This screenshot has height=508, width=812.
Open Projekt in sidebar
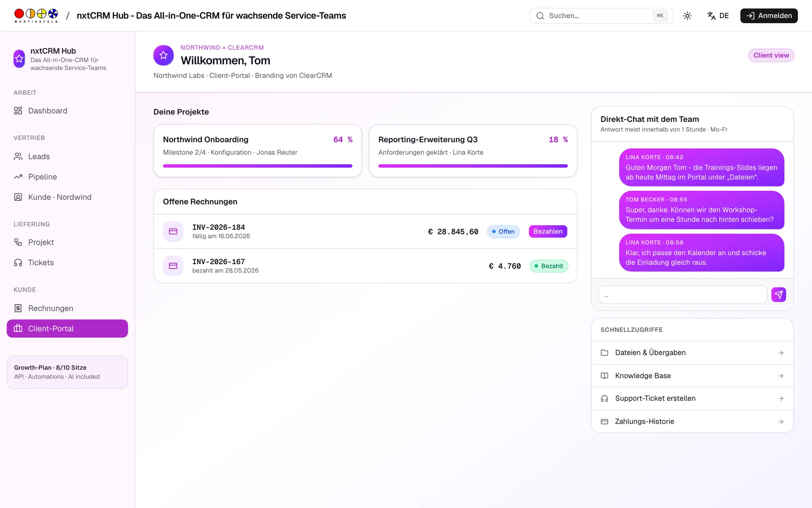(67, 242)
